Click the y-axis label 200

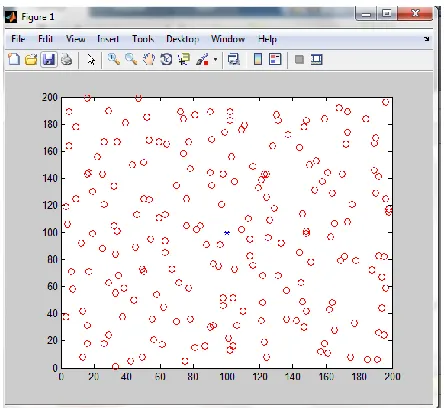pyautogui.click(x=50, y=97)
